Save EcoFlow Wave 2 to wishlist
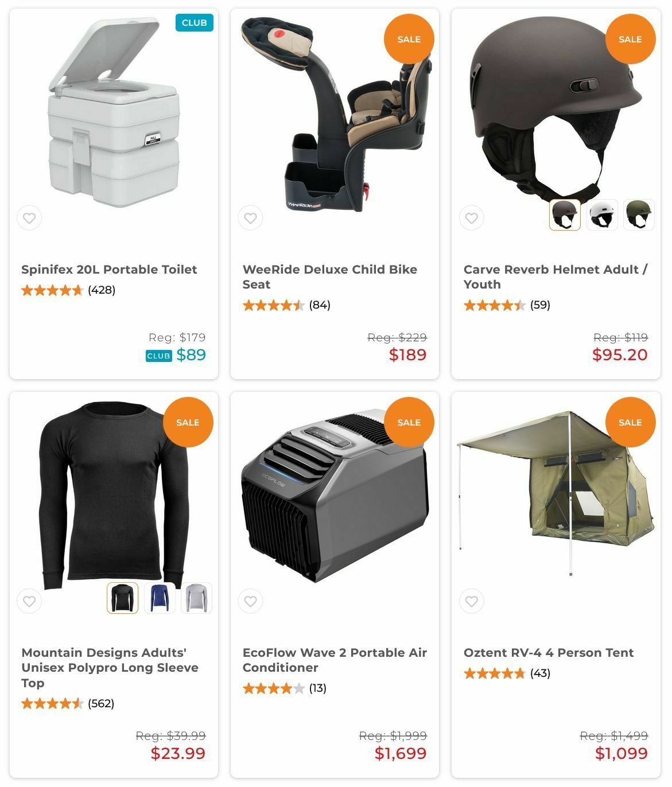Viewport: 672px width, 787px height. 250,601
